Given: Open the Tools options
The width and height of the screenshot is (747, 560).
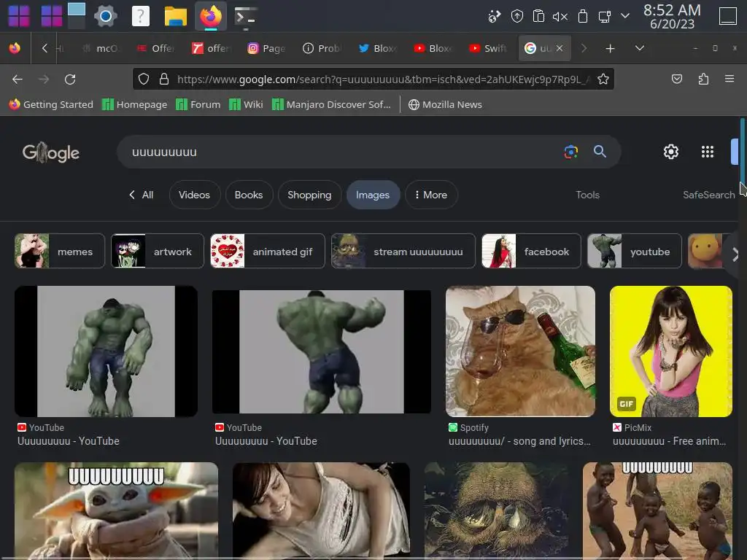Looking at the screenshot, I should [x=587, y=195].
